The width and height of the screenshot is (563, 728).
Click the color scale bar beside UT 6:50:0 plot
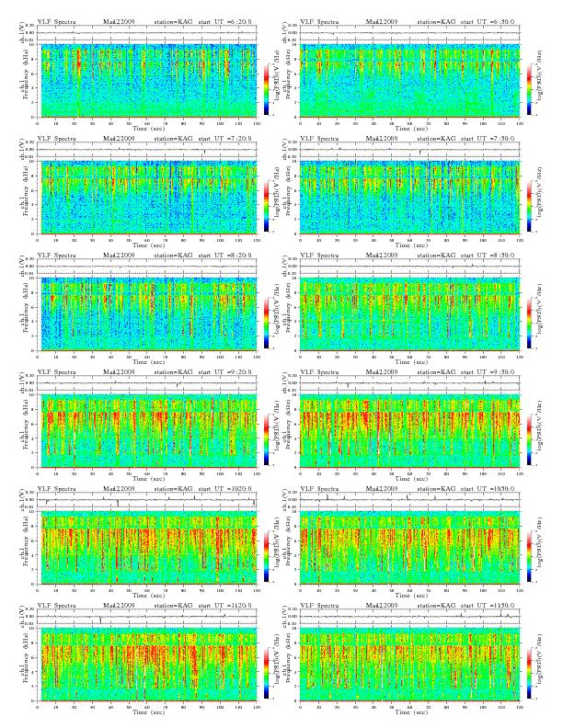pos(530,89)
